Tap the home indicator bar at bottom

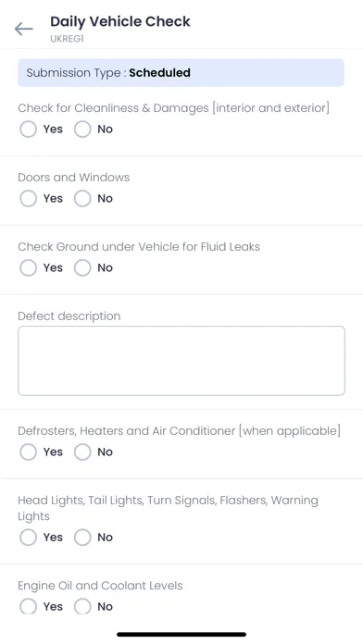[x=181, y=635]
